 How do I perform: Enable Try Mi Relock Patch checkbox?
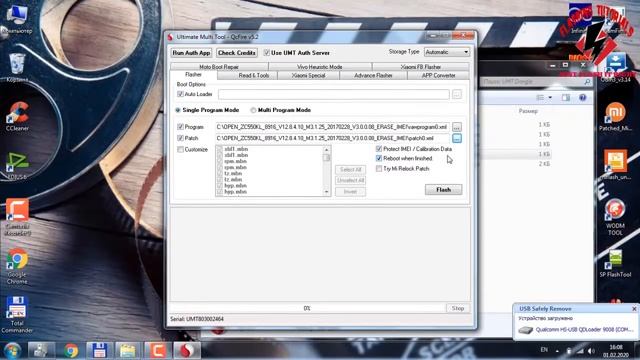[379, 169]
